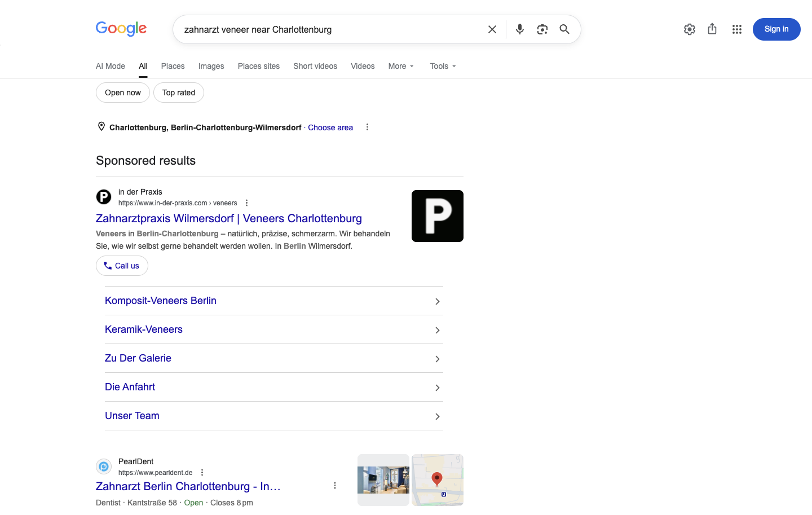
Task: Submit search with magnifying glass icon
Action: pos(564,29)
